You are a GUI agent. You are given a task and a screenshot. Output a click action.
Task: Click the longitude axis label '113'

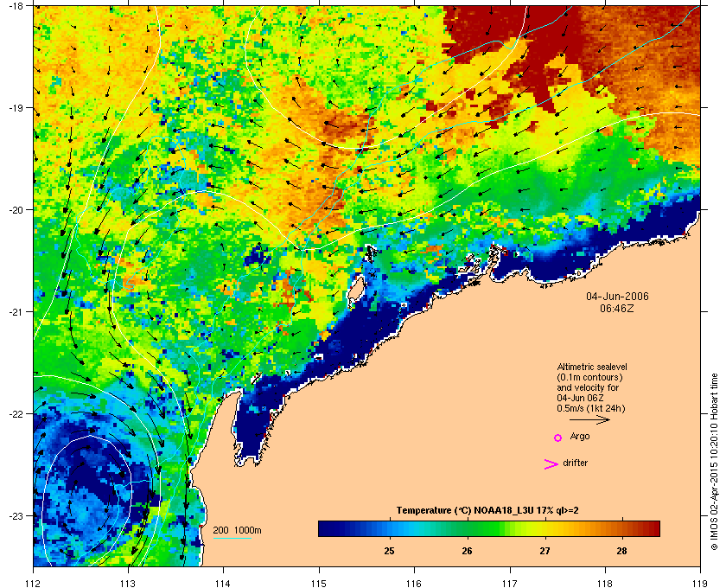(x=128, y=584)
